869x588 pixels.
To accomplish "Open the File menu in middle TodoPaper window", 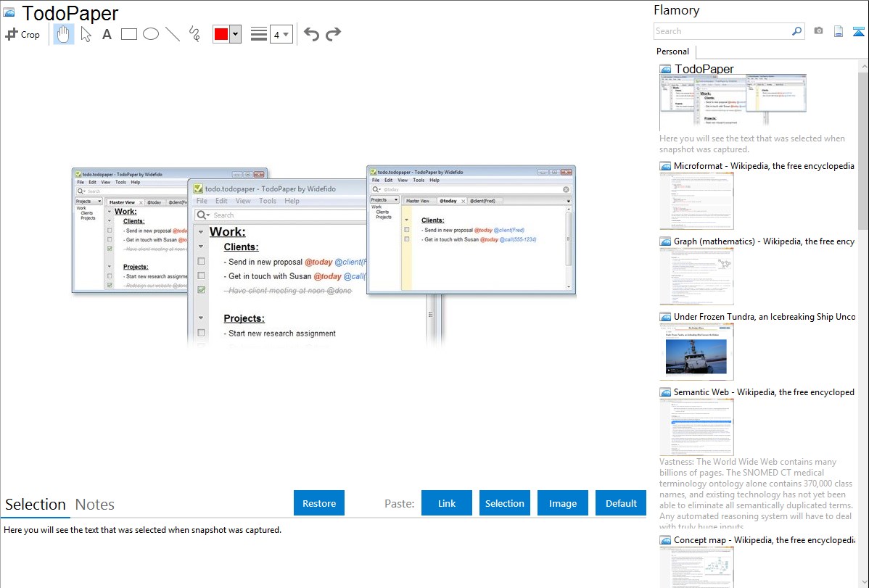I will [202, 201].
